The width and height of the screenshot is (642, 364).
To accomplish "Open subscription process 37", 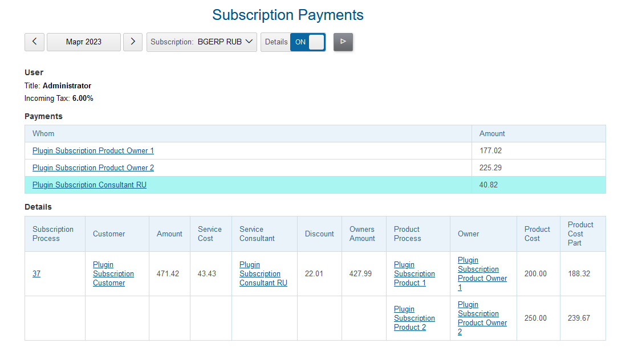I will (x=36, y=273).
